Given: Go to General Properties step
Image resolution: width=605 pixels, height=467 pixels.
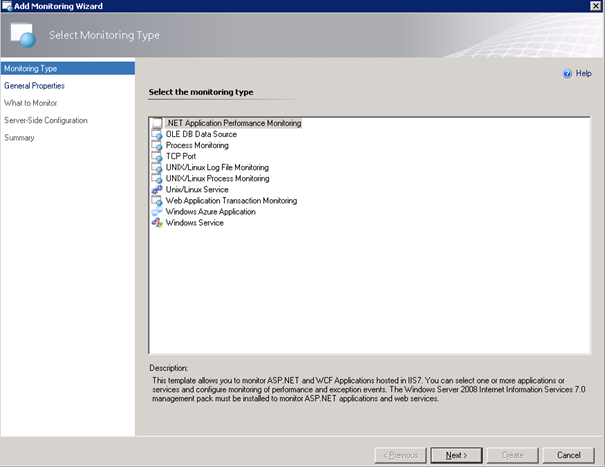Looking at the screenshot, I should [34, 86].
